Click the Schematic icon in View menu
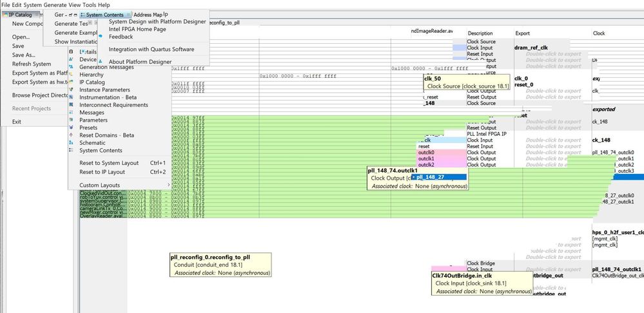644x313 pixels. pyautogui.click(x=72, y=143)
